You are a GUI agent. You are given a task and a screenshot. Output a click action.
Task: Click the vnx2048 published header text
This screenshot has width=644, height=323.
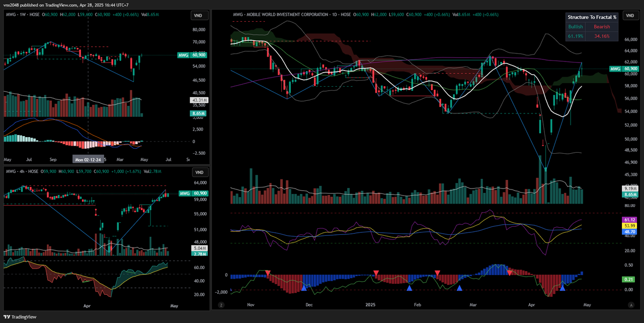66,5
